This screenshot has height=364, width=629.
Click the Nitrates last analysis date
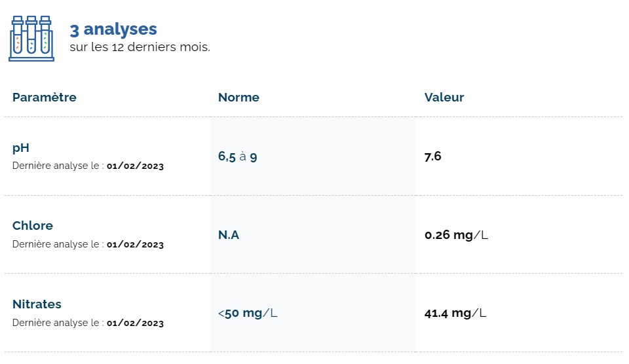[135, 323]
